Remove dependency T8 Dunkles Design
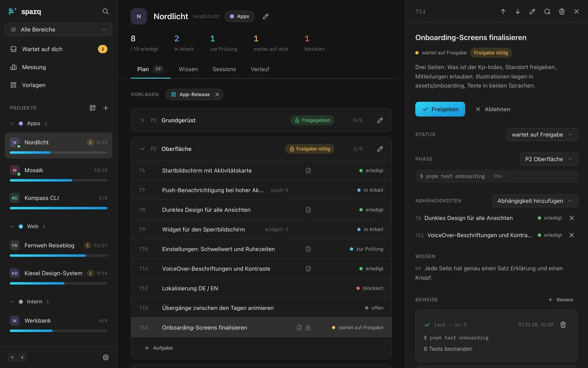The height and width of the screenshot is (368, 588). point(571,218)
